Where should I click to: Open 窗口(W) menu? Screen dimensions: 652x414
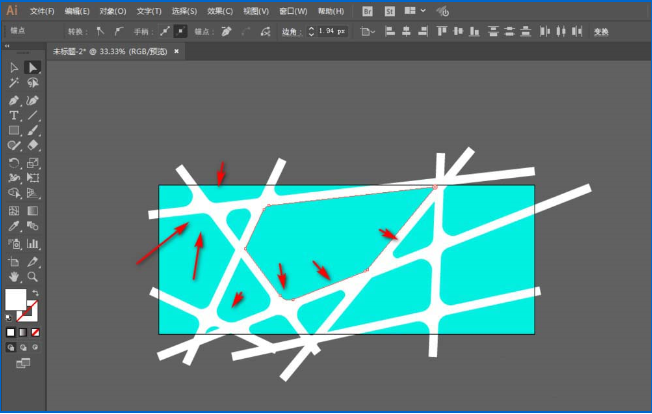293,11
